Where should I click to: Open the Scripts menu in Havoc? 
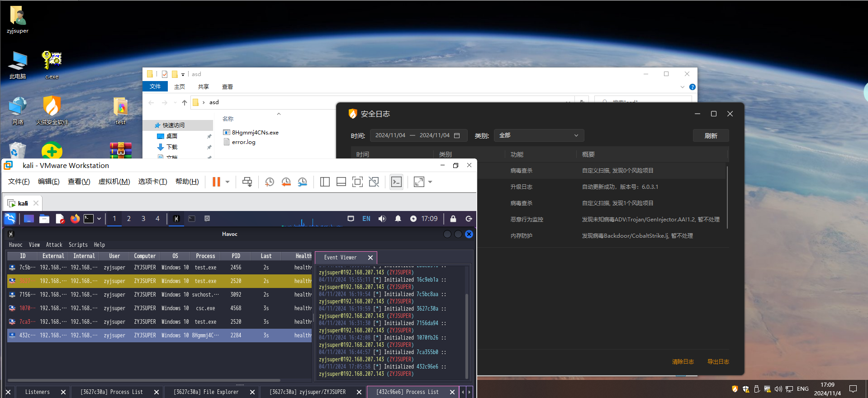[78, 245]
